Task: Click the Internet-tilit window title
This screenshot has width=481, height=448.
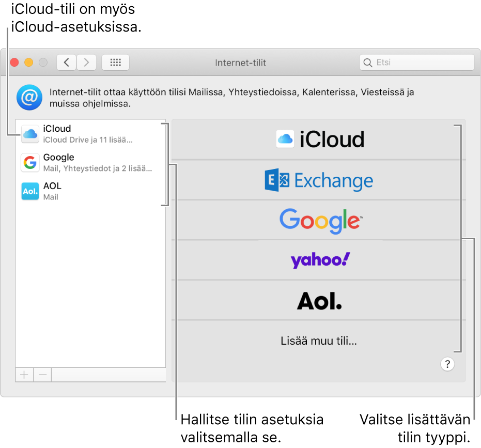Action: (x=241, y=63)
